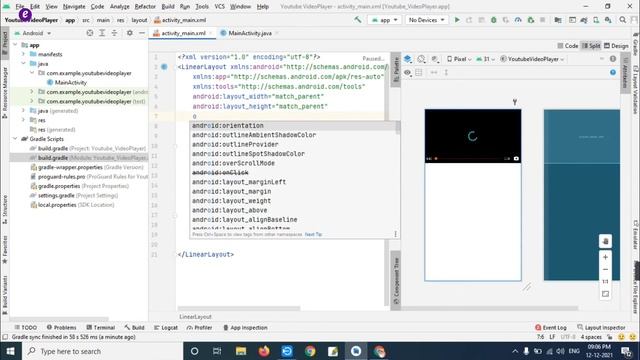
Task: Open the Event Log
Action: click(x=551, y=327)
